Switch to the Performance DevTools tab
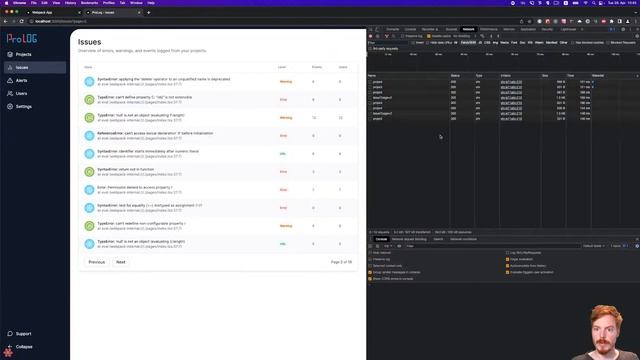 tap(489, 29)
